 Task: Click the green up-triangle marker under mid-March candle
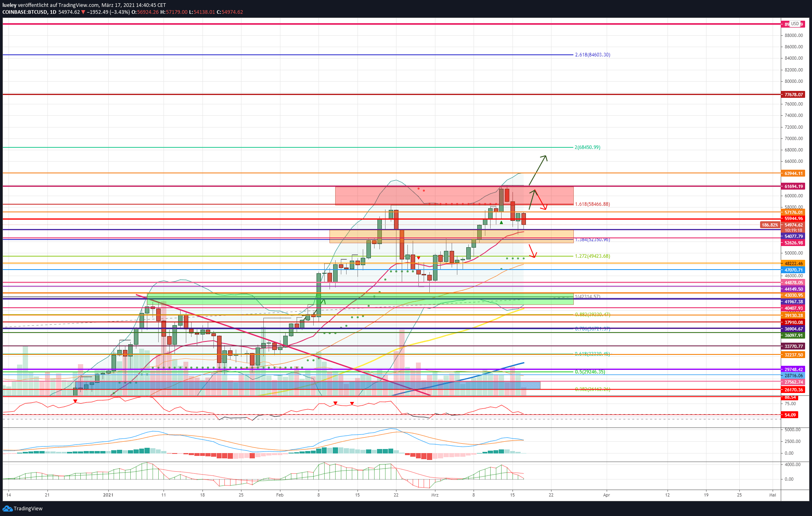[x=502, y=222]
